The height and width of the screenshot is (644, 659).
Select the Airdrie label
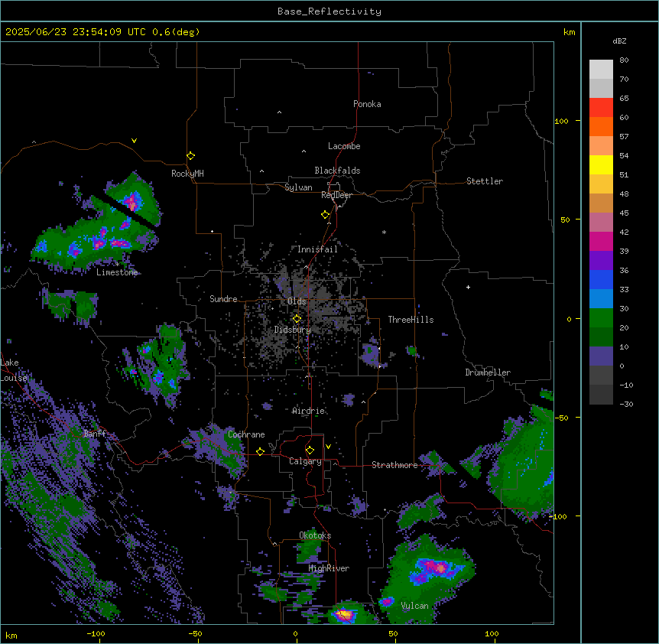tap(309, 411)
